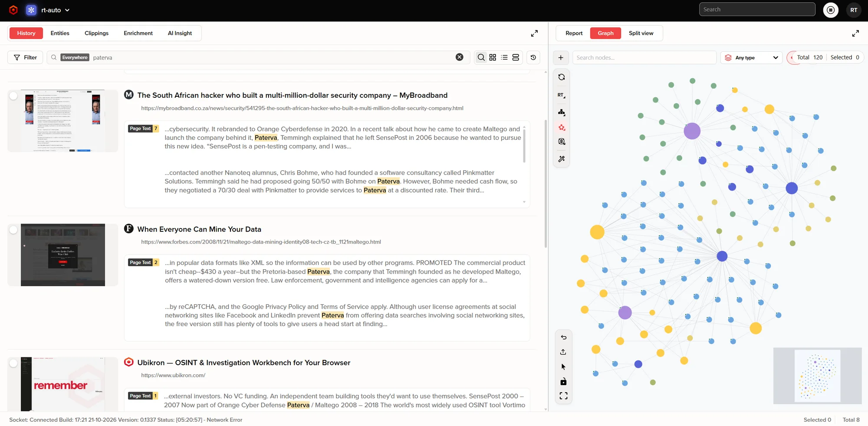Select the pointer cursor tool
868x426 pixels.
click(x=563, y=367)
